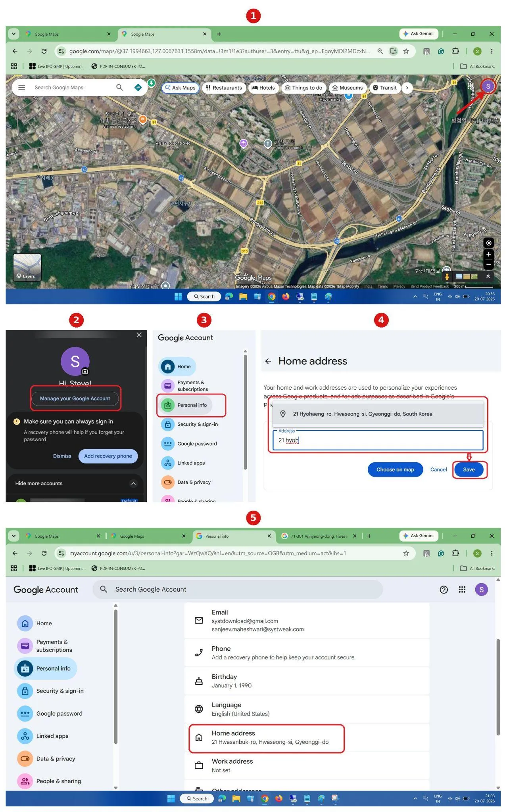Open the Language row English (United States)
507x812 pixels.
(x=307, y=709)
